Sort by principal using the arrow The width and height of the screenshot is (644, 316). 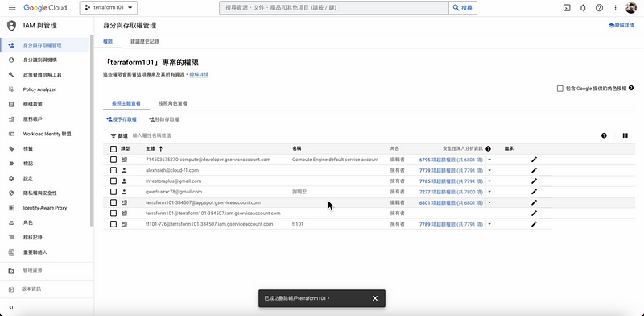160,148
